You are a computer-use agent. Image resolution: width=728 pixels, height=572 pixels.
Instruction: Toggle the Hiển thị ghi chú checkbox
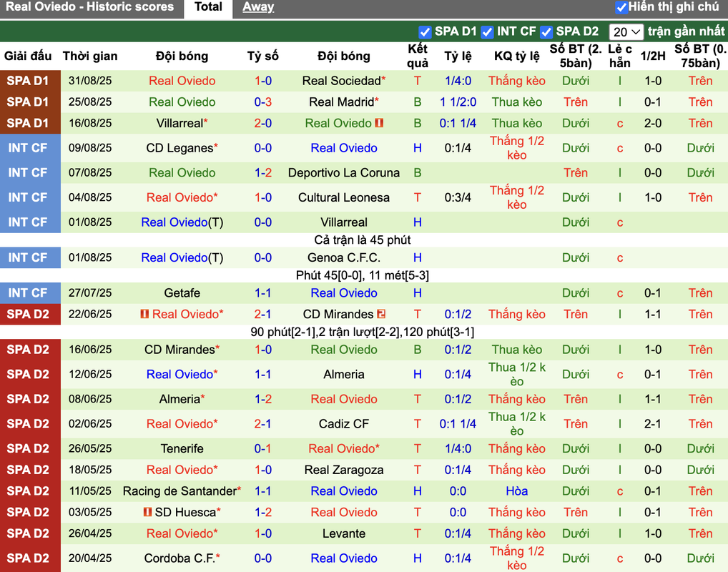click(621, 7)
